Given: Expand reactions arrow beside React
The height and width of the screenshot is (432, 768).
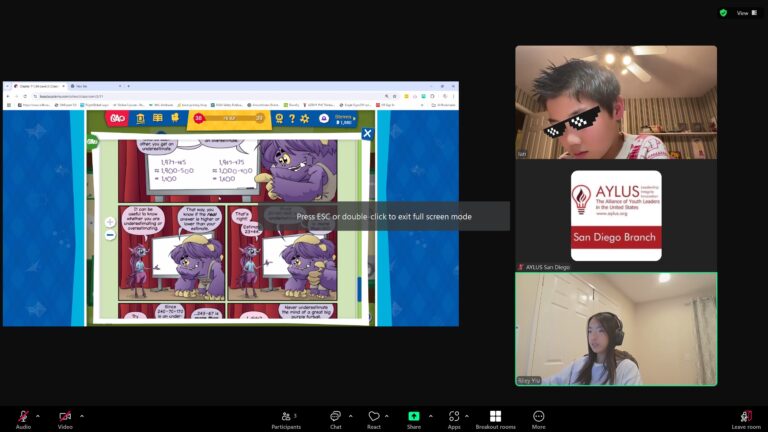Looking at the screenshot, I should (x=386, y=416).
